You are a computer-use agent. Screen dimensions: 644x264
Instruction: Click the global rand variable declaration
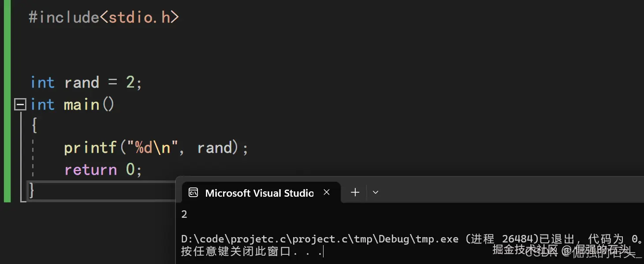[82, 83]
